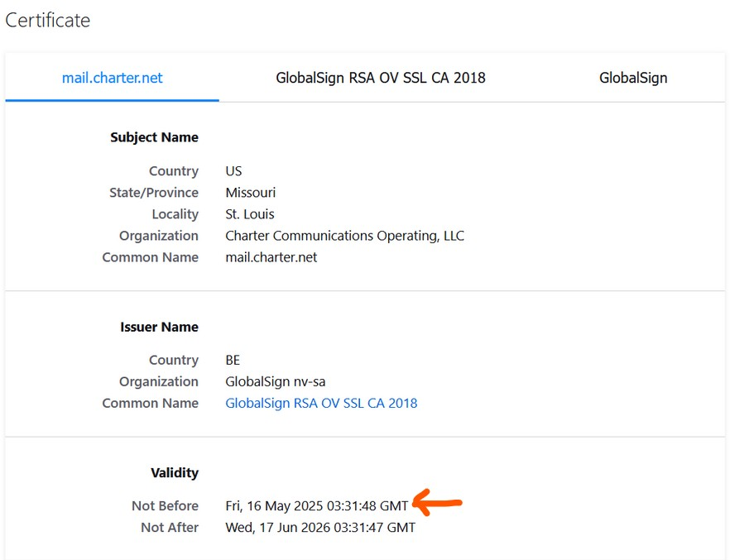Click the Not Before field label

point(166,505)
